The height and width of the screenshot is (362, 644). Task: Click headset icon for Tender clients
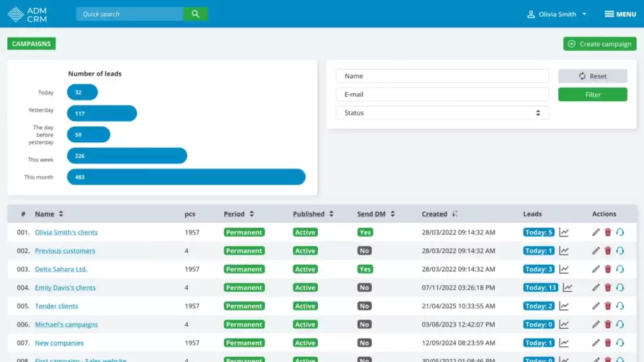(620, 306)
